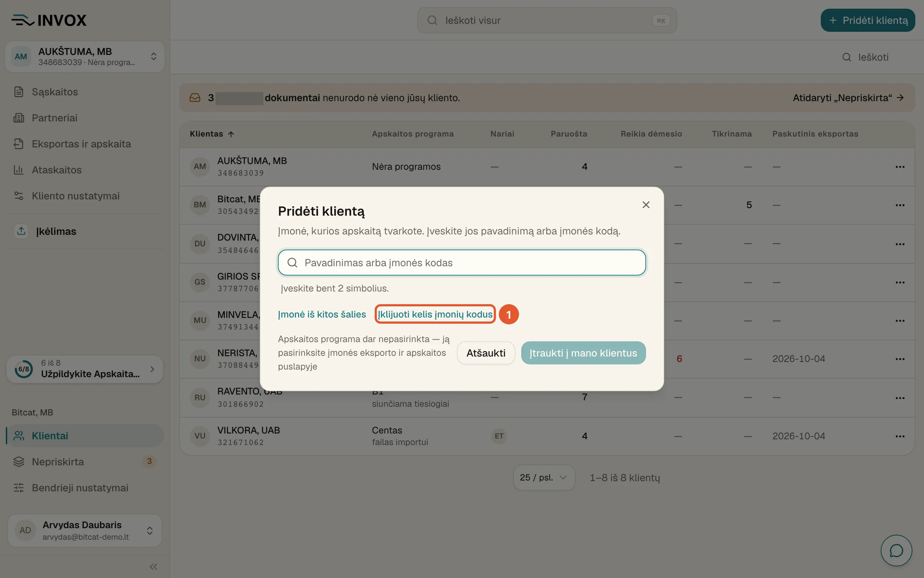The height and width of the screenshot is (578, 924).
Task: Open row menu for AUKŠTUMA, MB
Action: coord(900,167)
